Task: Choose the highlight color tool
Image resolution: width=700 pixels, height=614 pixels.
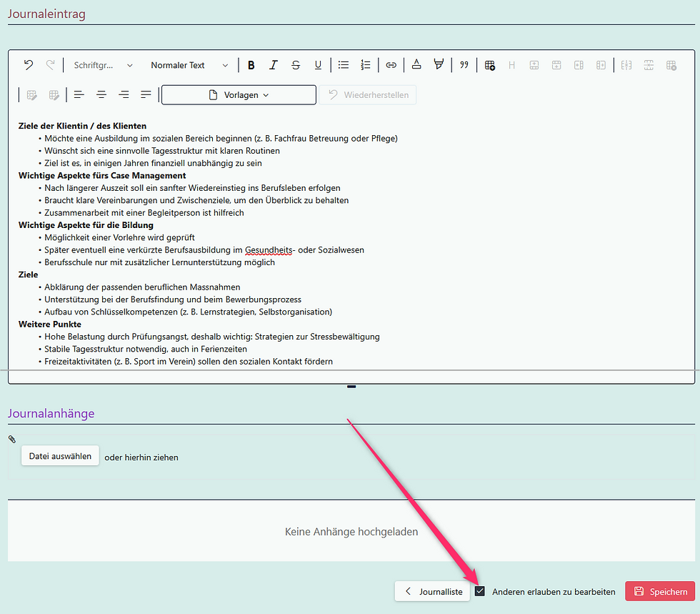Action: (439, 65)
